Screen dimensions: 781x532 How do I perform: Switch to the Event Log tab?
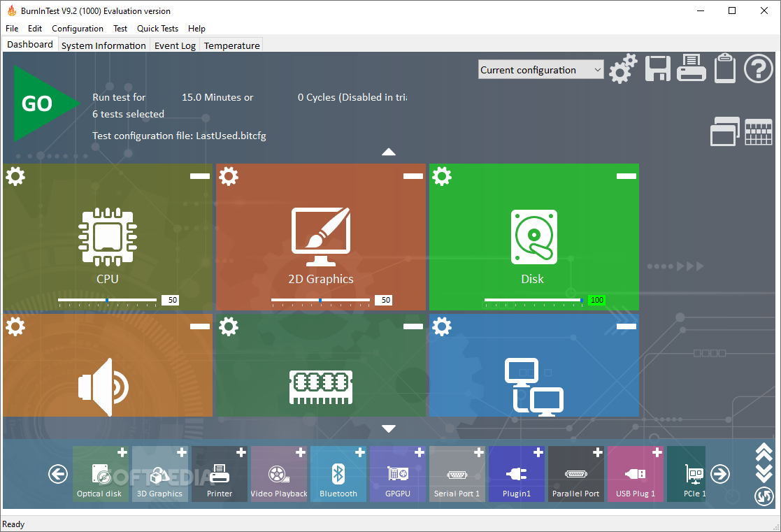click(175, 45)
